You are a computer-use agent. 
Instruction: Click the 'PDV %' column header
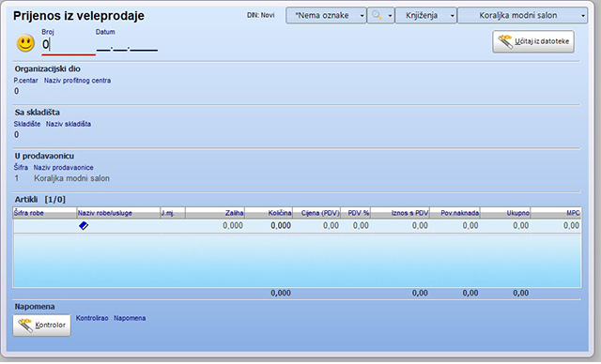pos(355,213)
